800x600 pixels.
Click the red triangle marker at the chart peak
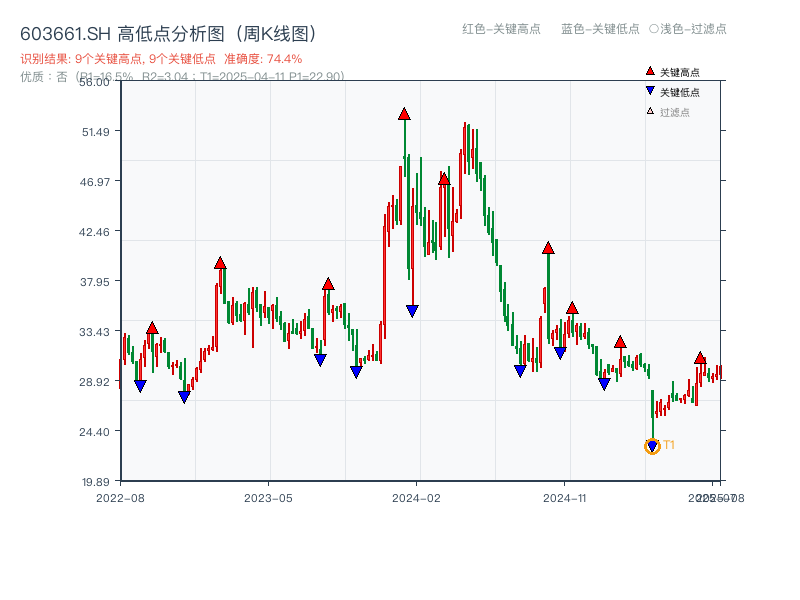tap(404, 114)
